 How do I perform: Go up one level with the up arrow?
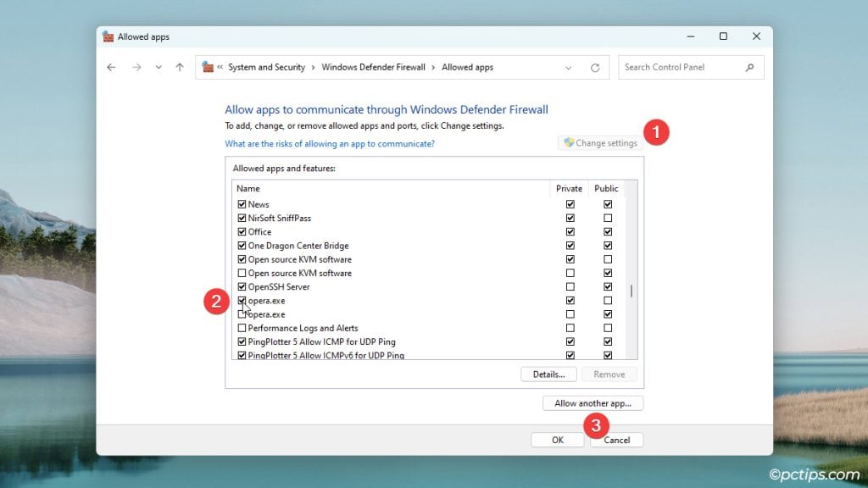click(x=180, y=67)
